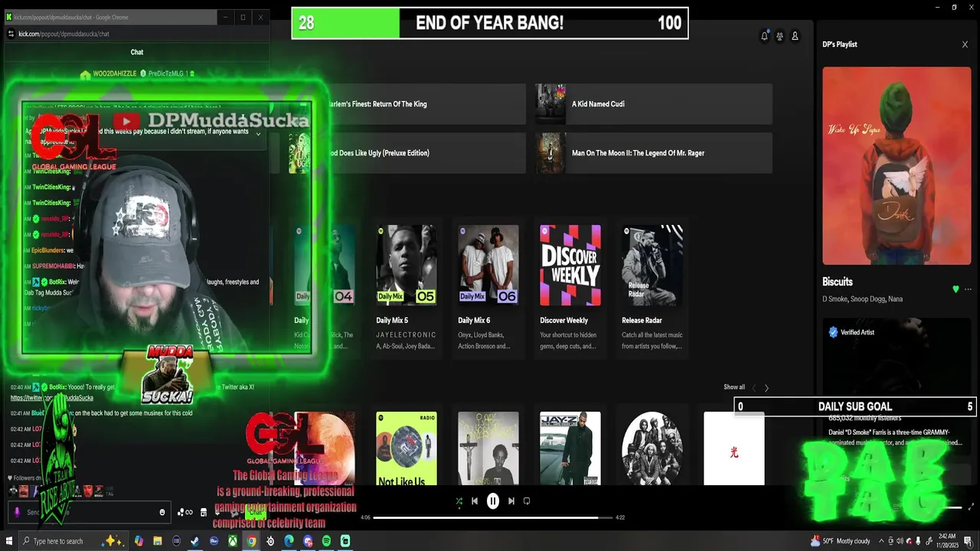The image size is (980, 551).
Task: Switch to Spotify in the taskbar
Action: pyautogui.click(x=326, y=541)
